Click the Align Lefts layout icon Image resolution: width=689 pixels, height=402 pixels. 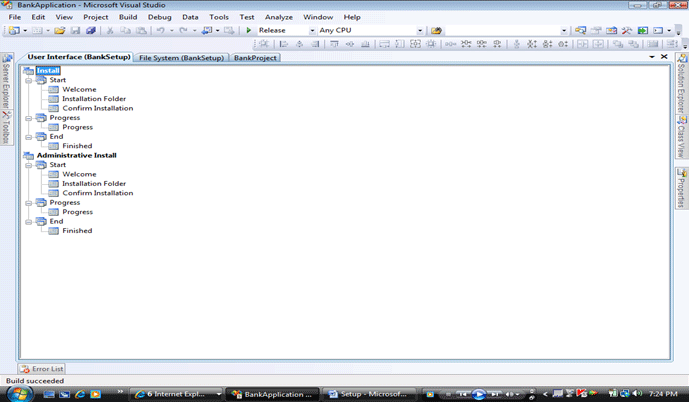284,44
